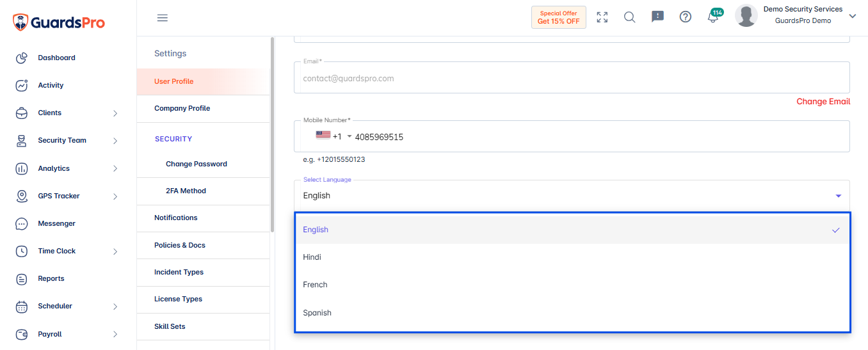
Task: Open Reports in the sidebar
Action: [x=51, y=278]
